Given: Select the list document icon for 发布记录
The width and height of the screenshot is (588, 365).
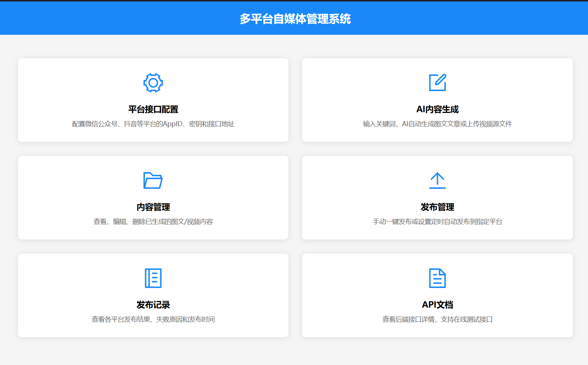Looking at the screenshot, I should click(153, 278).
